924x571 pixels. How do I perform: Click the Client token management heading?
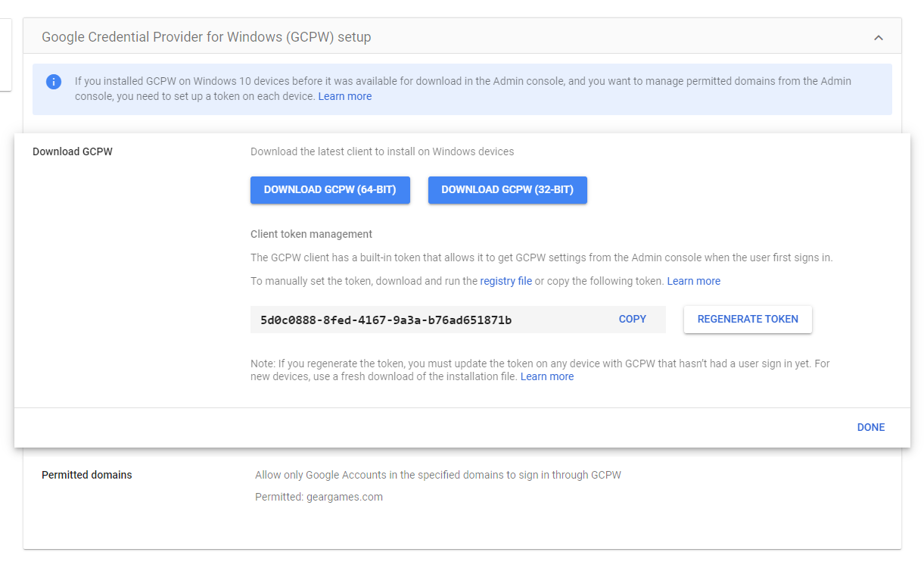[x=311, y=234]
